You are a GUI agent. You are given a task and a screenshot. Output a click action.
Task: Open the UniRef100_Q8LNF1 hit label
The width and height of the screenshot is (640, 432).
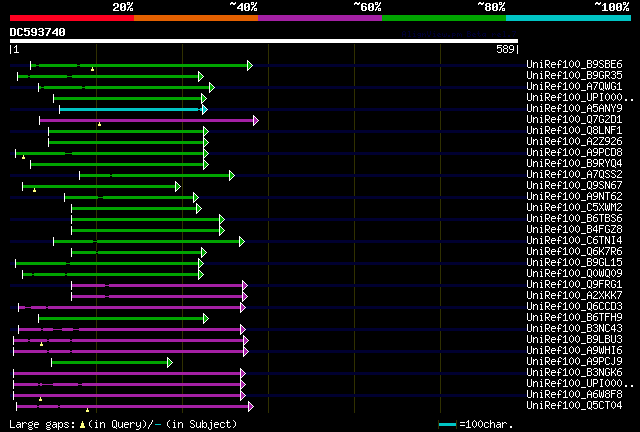pos(574,130)
